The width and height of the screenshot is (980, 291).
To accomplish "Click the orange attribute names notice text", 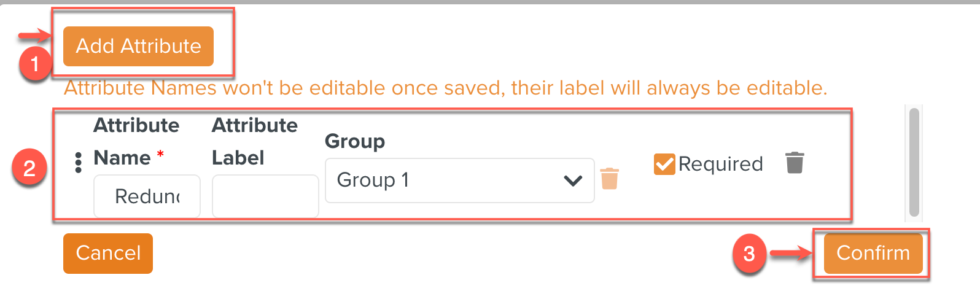I will click(445, 88).
